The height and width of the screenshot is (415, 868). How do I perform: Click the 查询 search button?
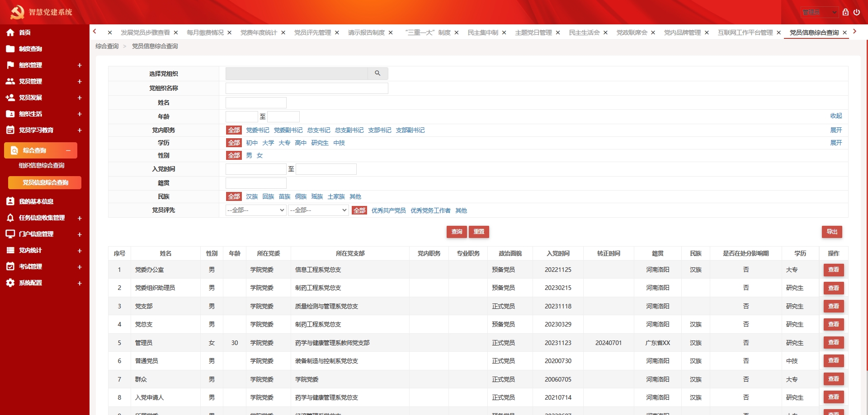pyautogui.click(x=457, y=232)
